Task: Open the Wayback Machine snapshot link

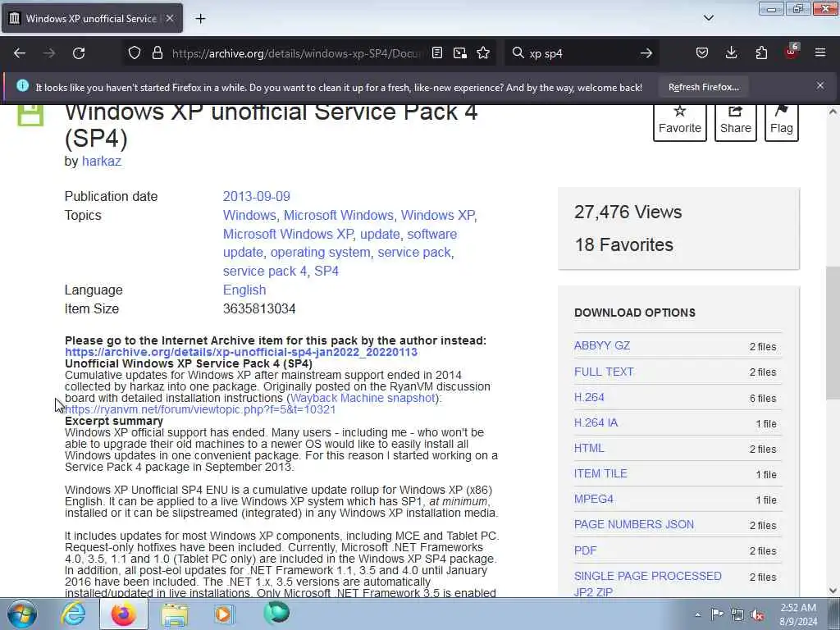Action: pos(363,398)
